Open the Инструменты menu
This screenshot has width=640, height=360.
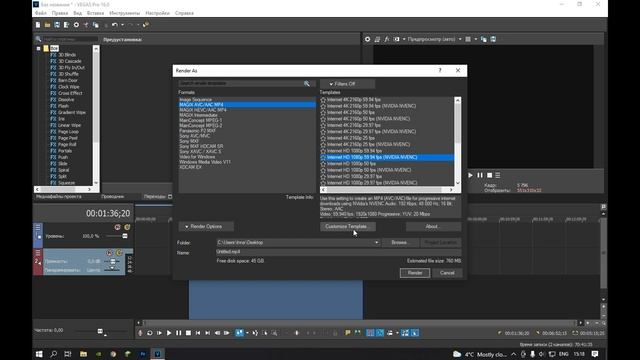click(x=124, y=13)
